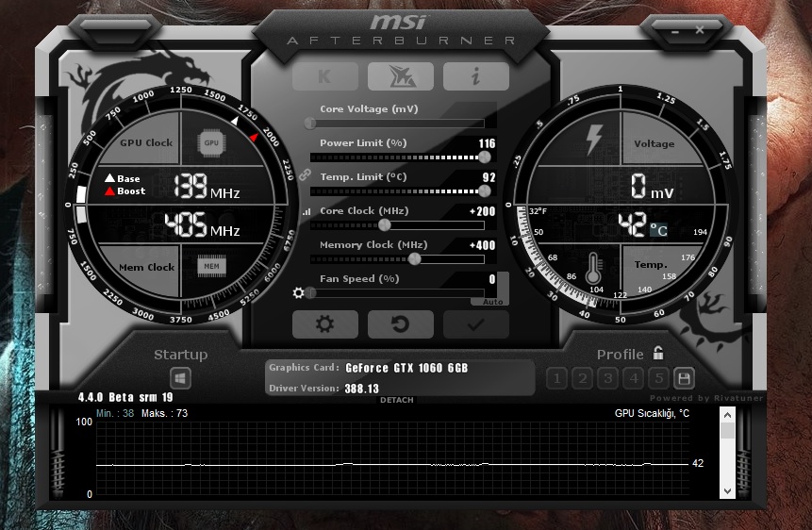This screenshot has height=530, width=812.
Task: Toggle the profile lock icon
Action: [658, 353]
